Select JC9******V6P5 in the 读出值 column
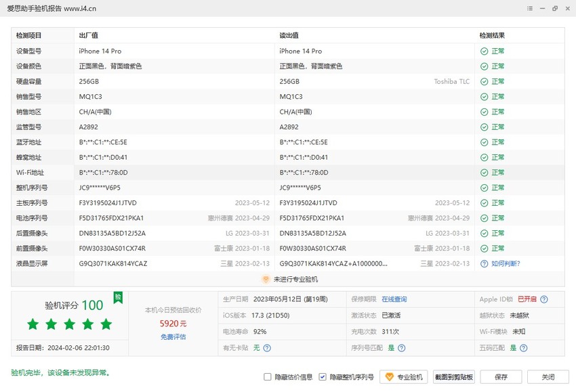 [300, 188]
